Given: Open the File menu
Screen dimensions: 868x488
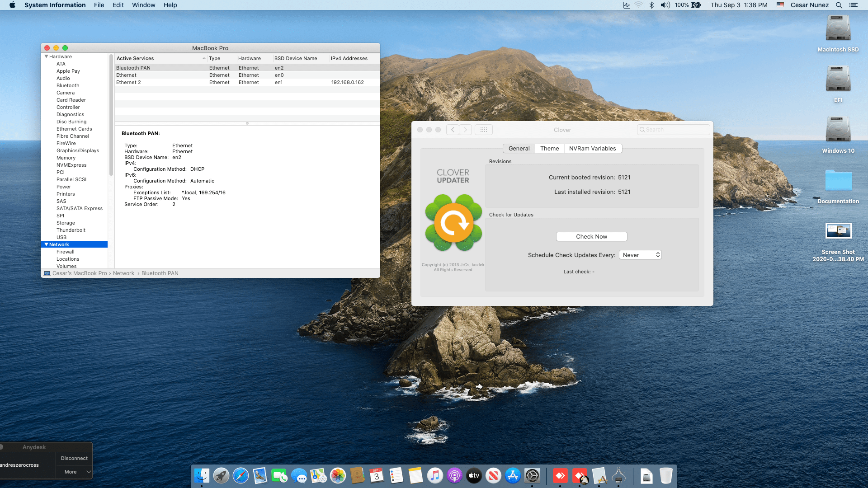Looking at the screenshot, I should 99,5.
